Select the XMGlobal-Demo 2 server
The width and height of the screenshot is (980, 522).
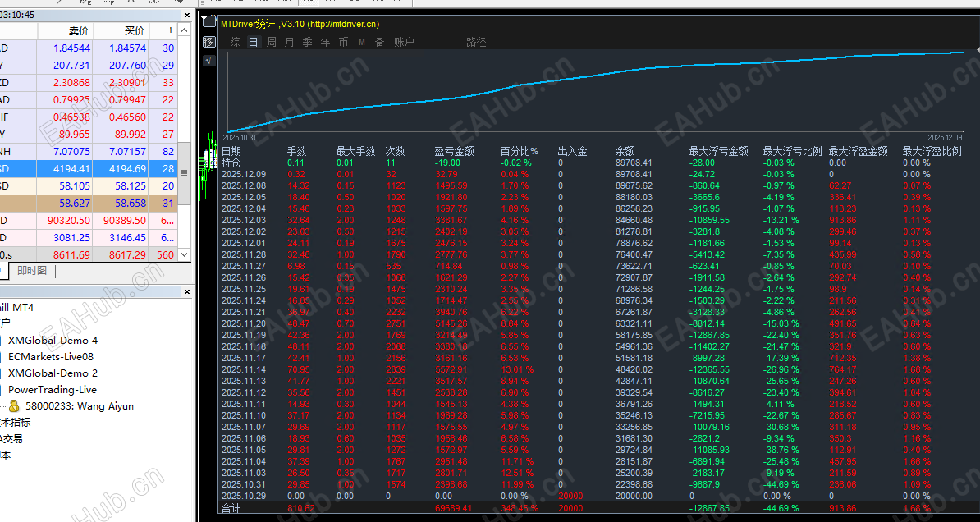[53, 373]
